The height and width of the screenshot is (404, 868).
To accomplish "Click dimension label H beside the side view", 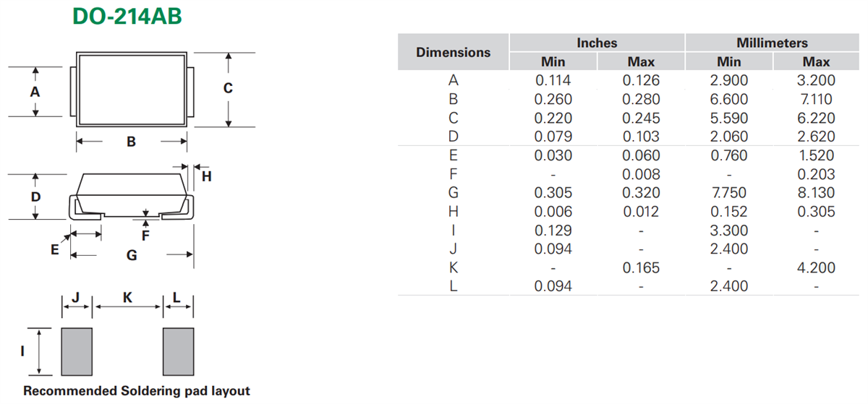I will pyautogui.click(x=206, y=176).
